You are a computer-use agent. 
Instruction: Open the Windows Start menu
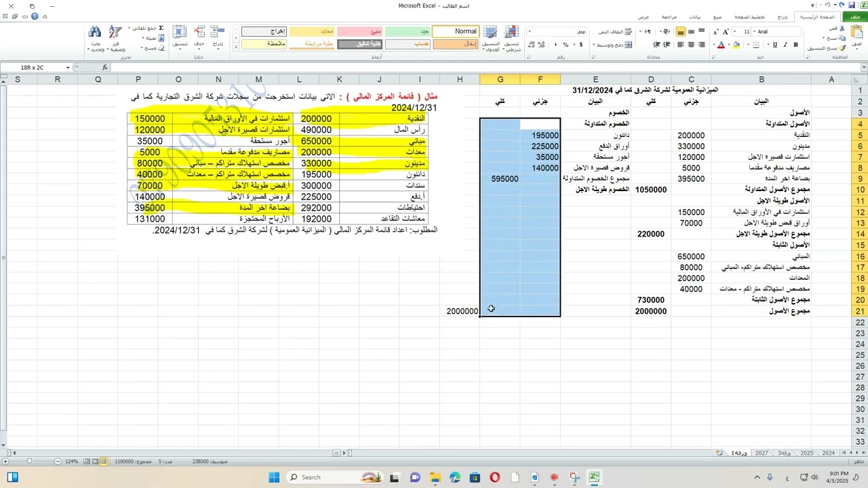(x=274, y=477)
